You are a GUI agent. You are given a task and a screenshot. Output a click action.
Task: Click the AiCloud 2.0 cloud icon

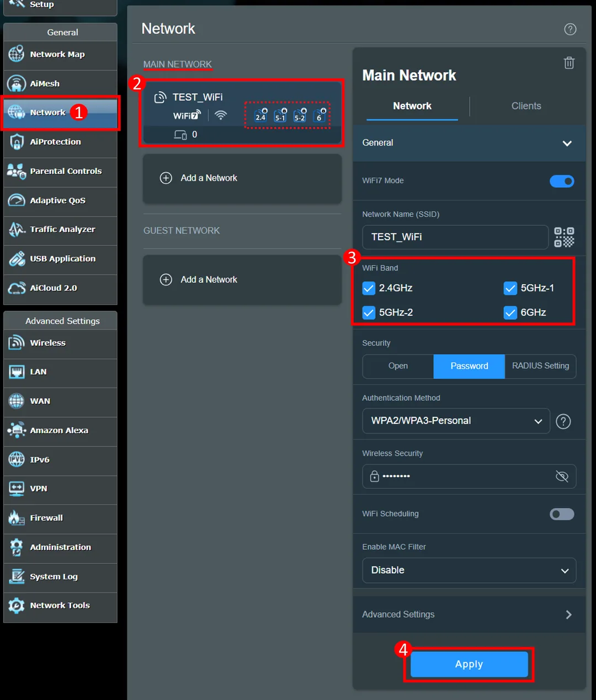pos(17,288)
